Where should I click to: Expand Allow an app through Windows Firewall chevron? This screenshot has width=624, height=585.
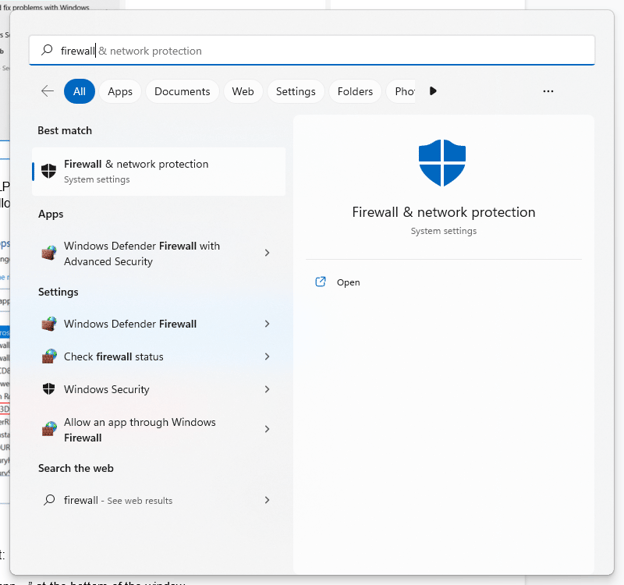[x=267, y=429]
